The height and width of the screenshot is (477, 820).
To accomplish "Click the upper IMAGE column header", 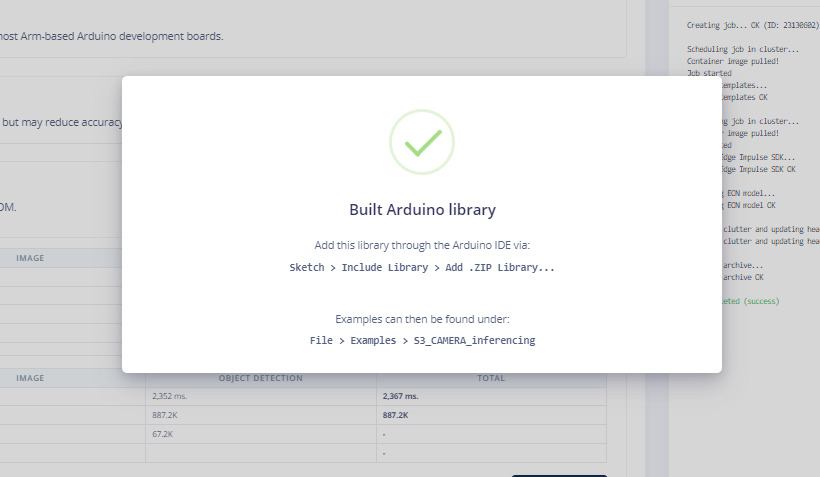I will (x=30, y=258).
